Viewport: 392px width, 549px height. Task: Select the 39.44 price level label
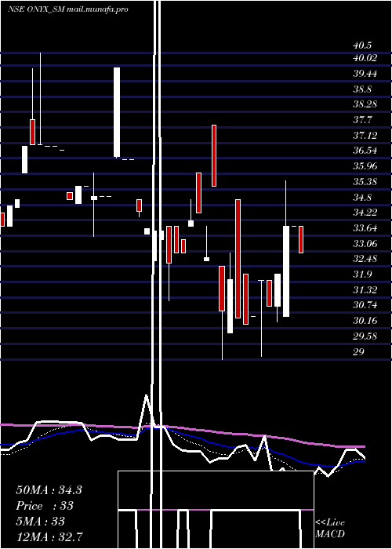[x=365, y=73]
